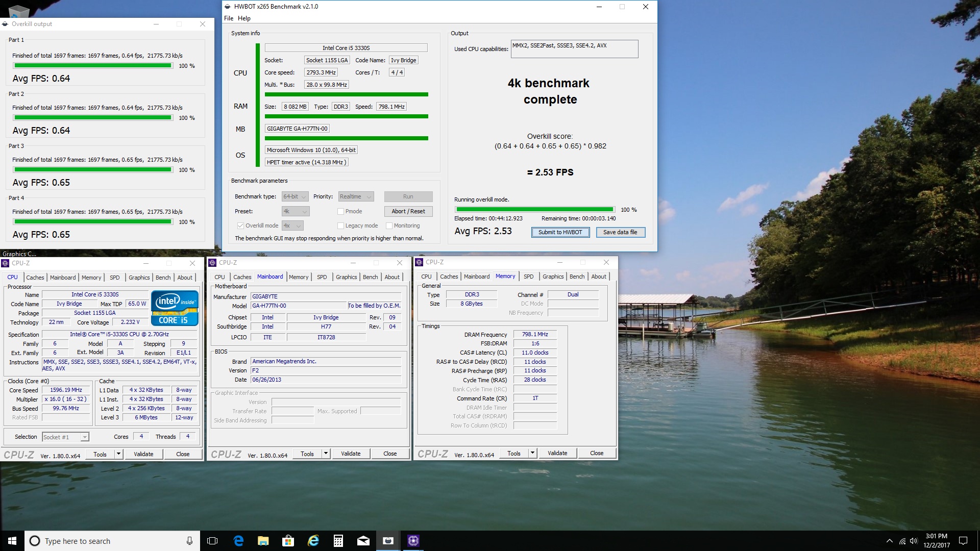Click Run button in Benchmark parameters

[x=408, y=196]
